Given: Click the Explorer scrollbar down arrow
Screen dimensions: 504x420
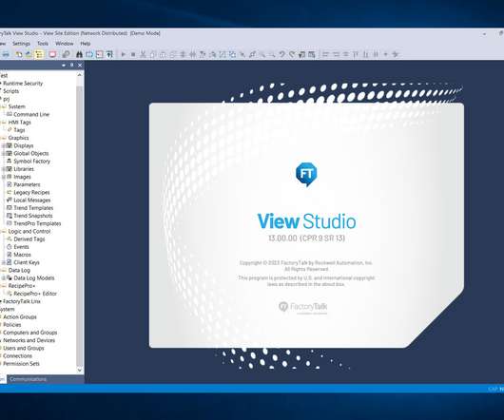Looking at the screenshot, I should [80, 371].
